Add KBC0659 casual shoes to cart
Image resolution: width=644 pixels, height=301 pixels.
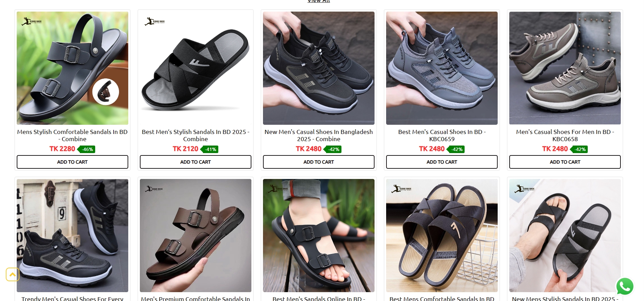pyautogui.click(x=442, y=162)
